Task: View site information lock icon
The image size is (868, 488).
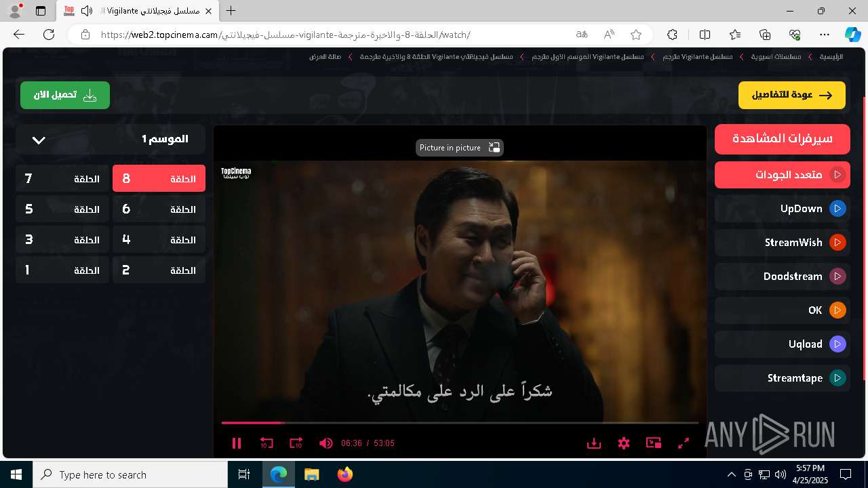Action: click(85, 35)
